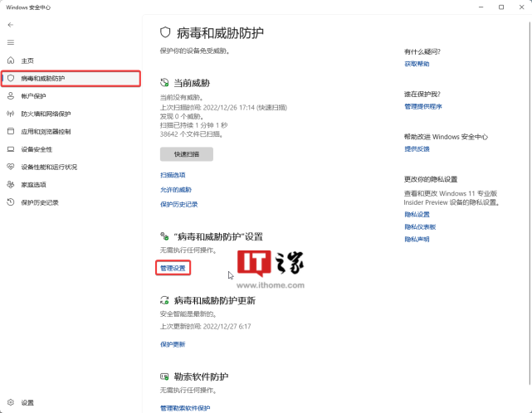Click the 上次更新时间 2022/12/27 6:17 text
Image resolution: width=532 pixels, height=413 pixels.
point(205,326)
